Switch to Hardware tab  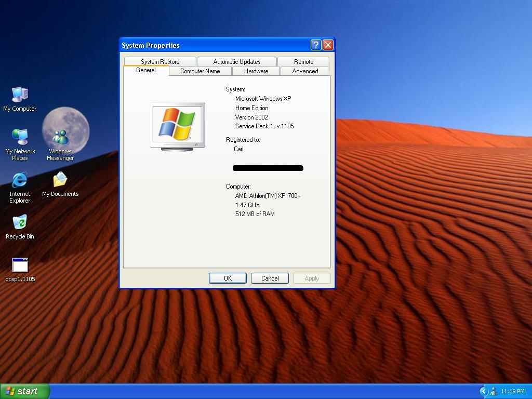(x=256, y=71)
